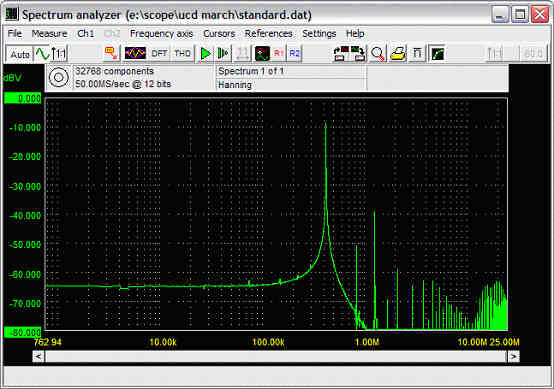
Task: Click the multicolor waveform display icon
Action: 135,54
